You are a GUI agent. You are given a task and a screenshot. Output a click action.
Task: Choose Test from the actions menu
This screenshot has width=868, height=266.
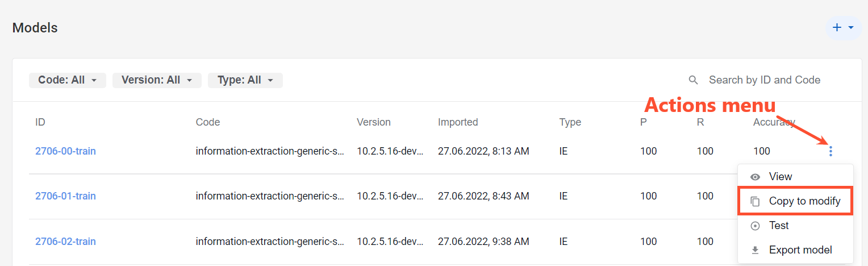(795, 226)
